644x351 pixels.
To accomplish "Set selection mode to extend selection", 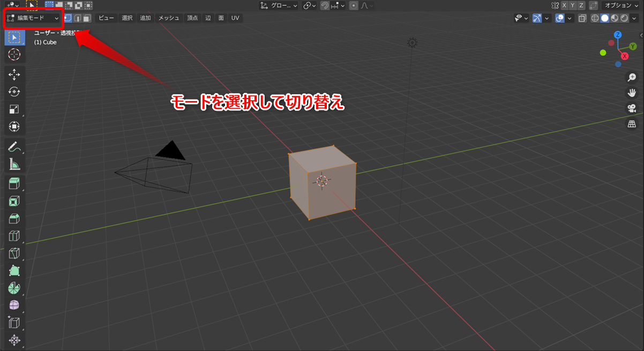I will click(x=59, y=5).
